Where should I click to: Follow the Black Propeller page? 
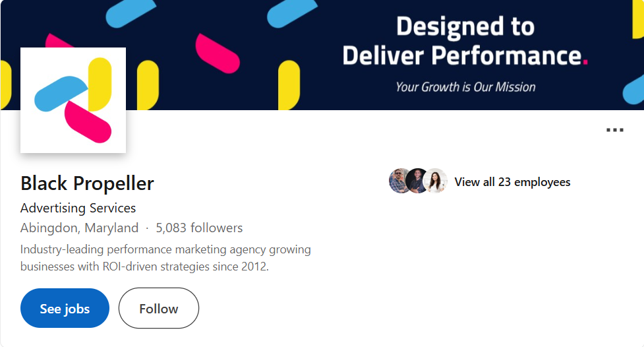point(158,308)
